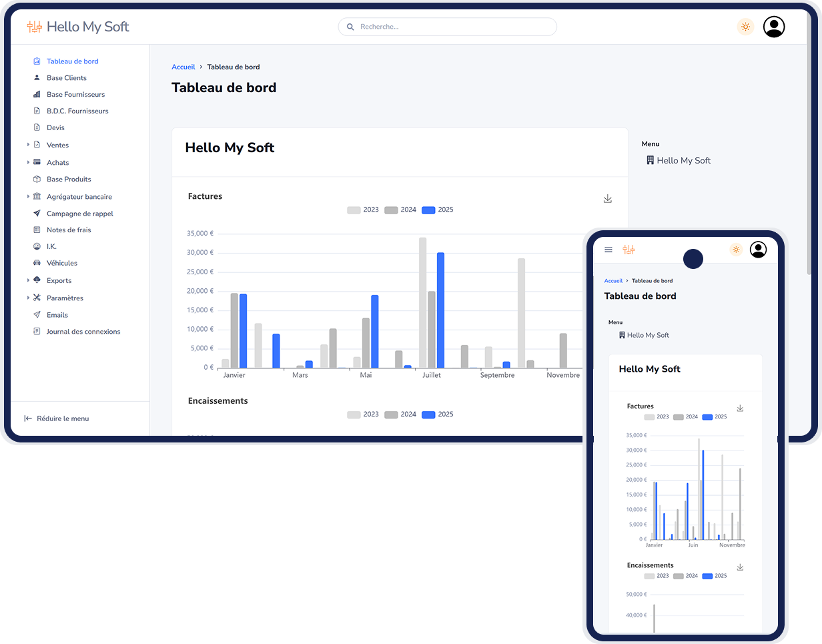Click the Base Clients person icon
The image size is (822, 644).
pos(37,78)
